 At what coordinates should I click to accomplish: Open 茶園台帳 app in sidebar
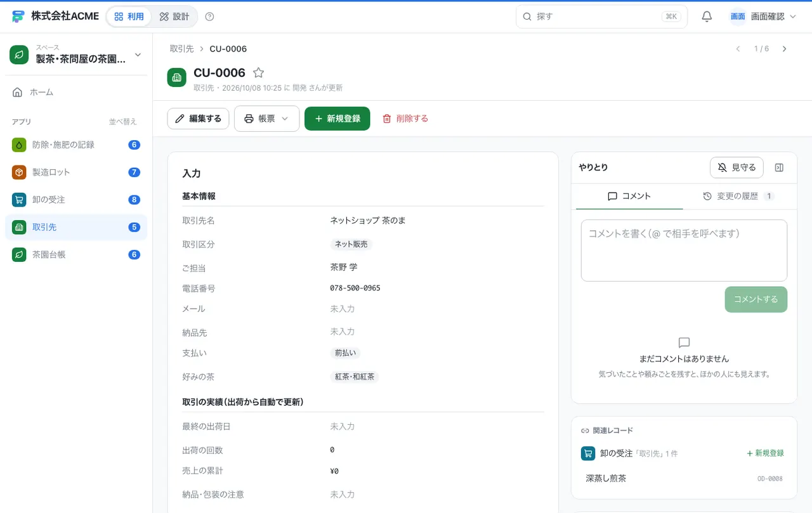[x=76, y=254]
